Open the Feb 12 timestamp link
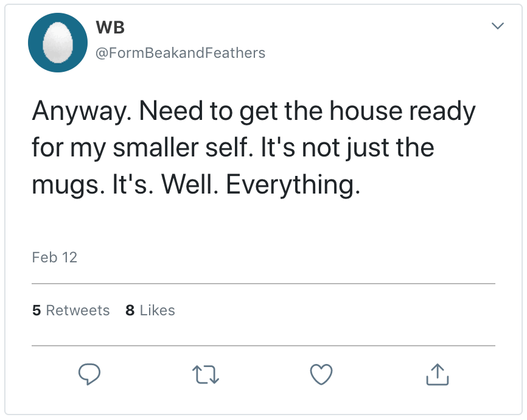This screenshot has height=420, width=527. click(x=55, y=257)
